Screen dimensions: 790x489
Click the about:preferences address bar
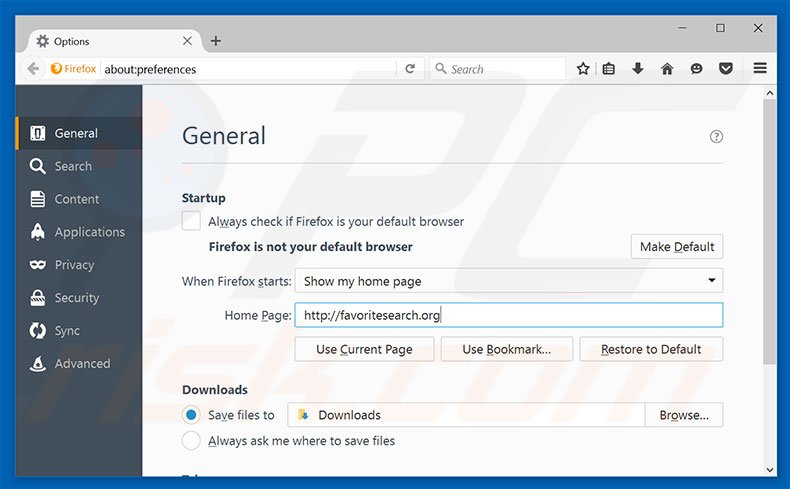[x=249, y=69]
